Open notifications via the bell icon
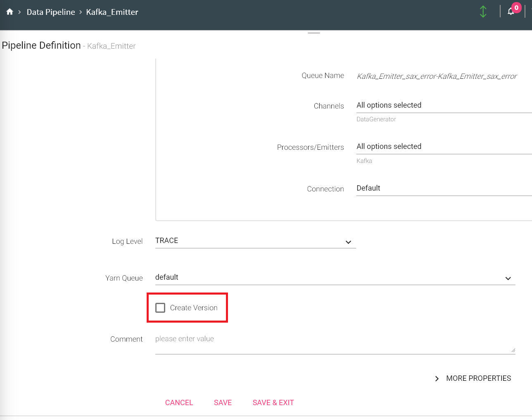The image size is (532, 420). 511,12
